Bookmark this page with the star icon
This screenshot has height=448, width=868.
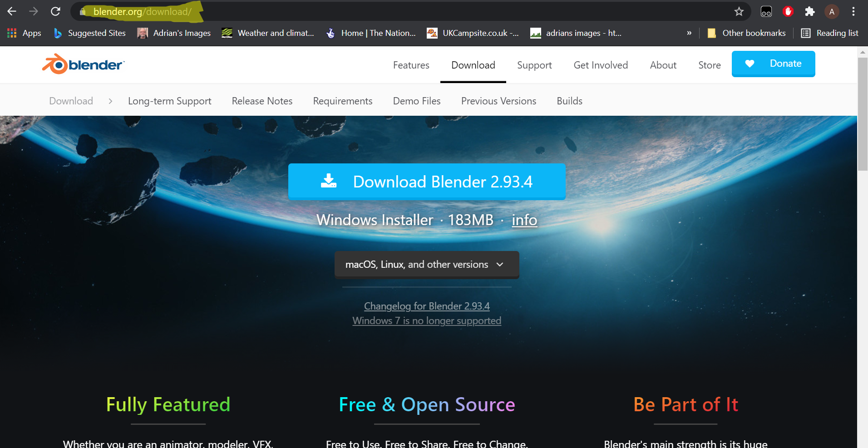(739, 11)
